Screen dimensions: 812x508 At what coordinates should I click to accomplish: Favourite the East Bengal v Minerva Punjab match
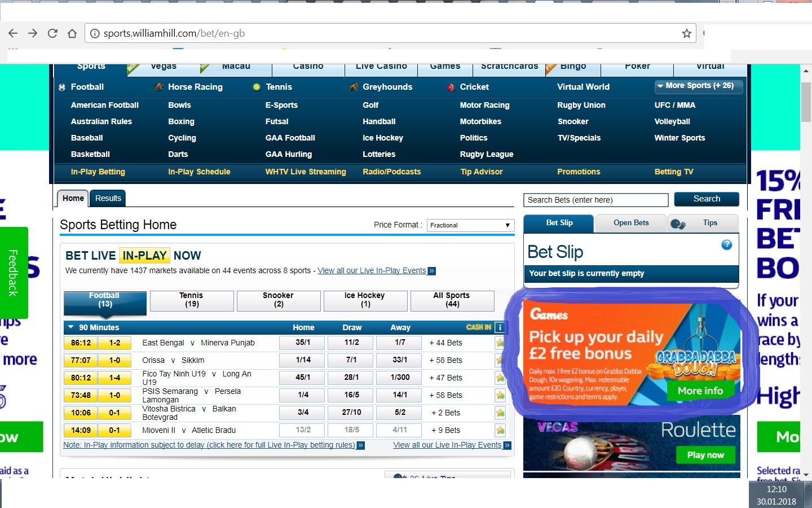[500, 343]
